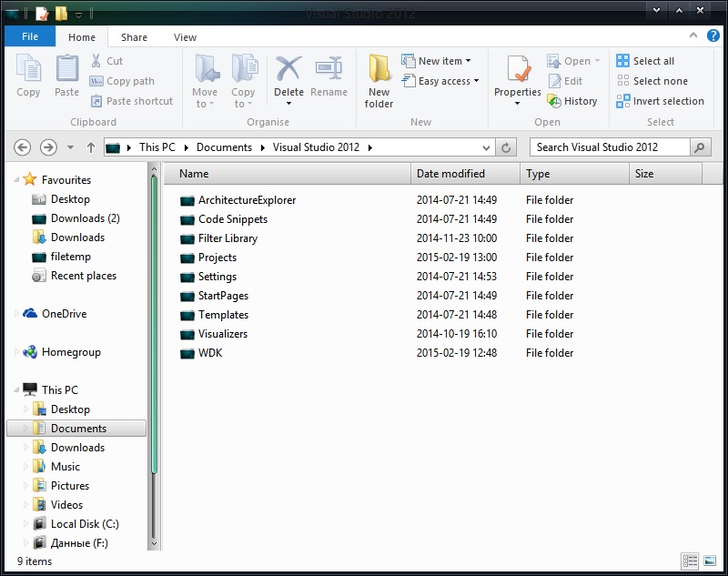Image resolution: width=728 pixels, height=576 pixels.
Task: Click Invert selection icon
Action: tap(622, 101)
